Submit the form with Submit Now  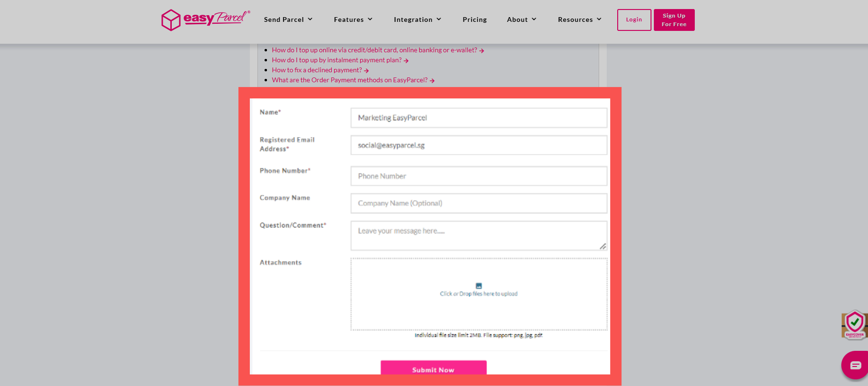(x=434, y=368)
